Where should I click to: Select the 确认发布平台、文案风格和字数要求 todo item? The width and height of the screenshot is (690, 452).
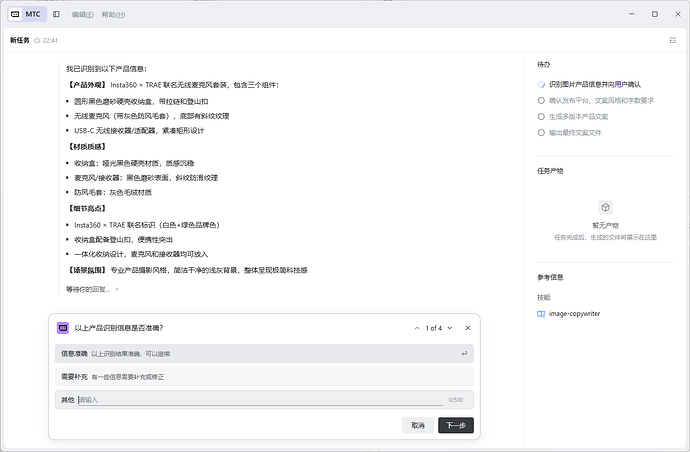596,100
